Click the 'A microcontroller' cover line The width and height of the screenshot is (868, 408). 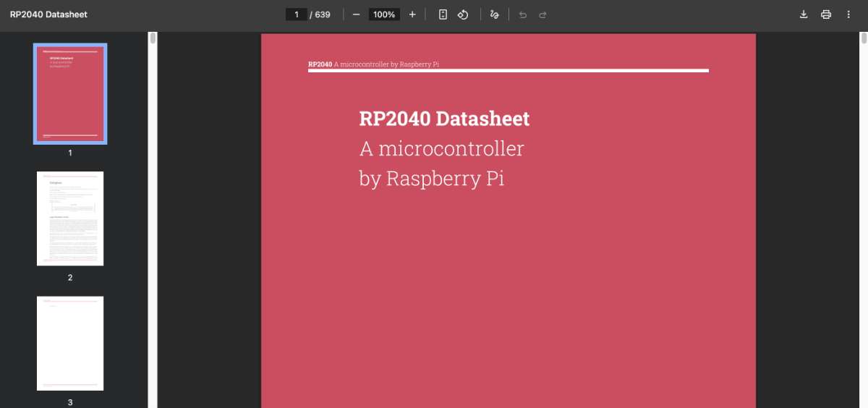(x=441, y=149)
